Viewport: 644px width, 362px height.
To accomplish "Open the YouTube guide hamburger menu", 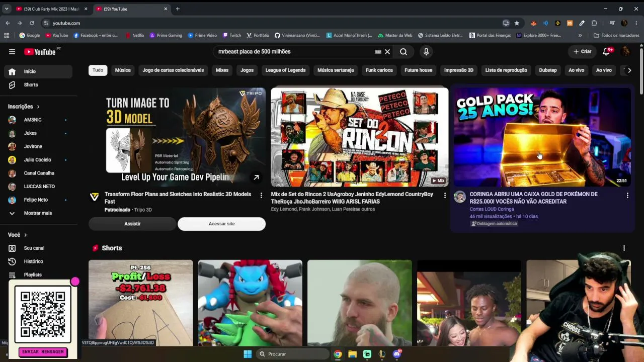I will click(x=12, y=52).
